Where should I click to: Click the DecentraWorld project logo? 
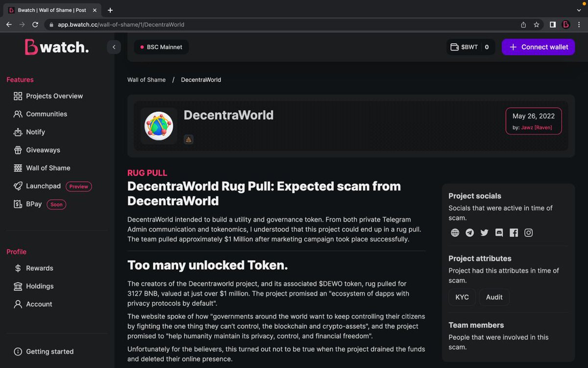[159, 126]
